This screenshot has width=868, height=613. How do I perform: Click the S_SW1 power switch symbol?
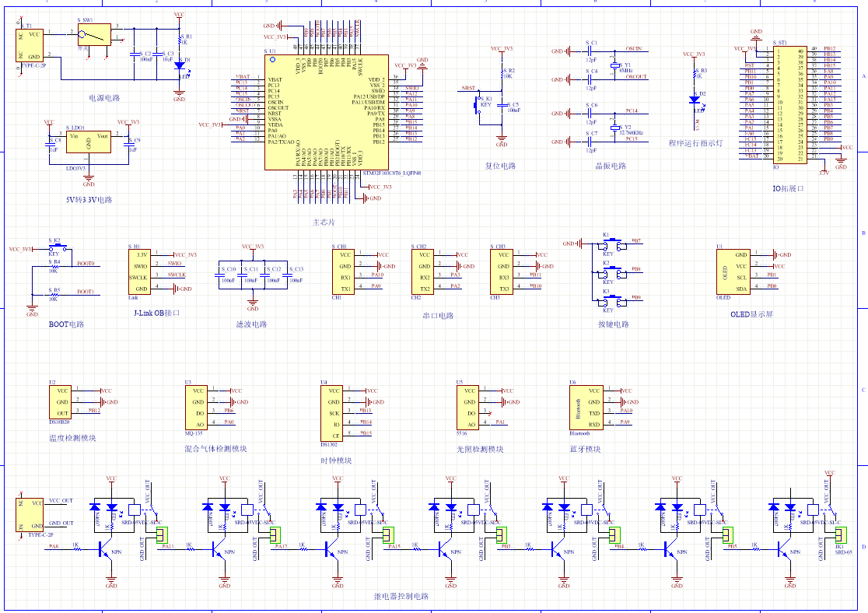click(x=94, y=35)
